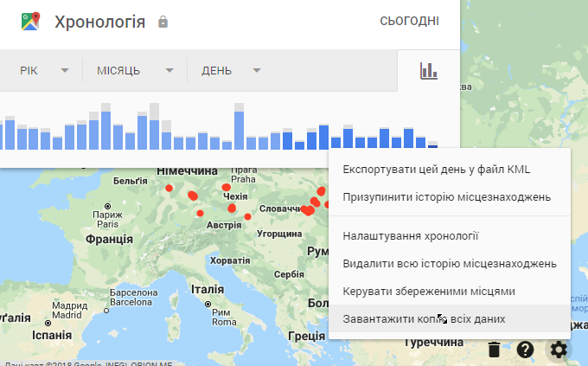588x366 pixels.
Task: Click Завантажити копію всіх даних
Action: [x=424, y=319]
